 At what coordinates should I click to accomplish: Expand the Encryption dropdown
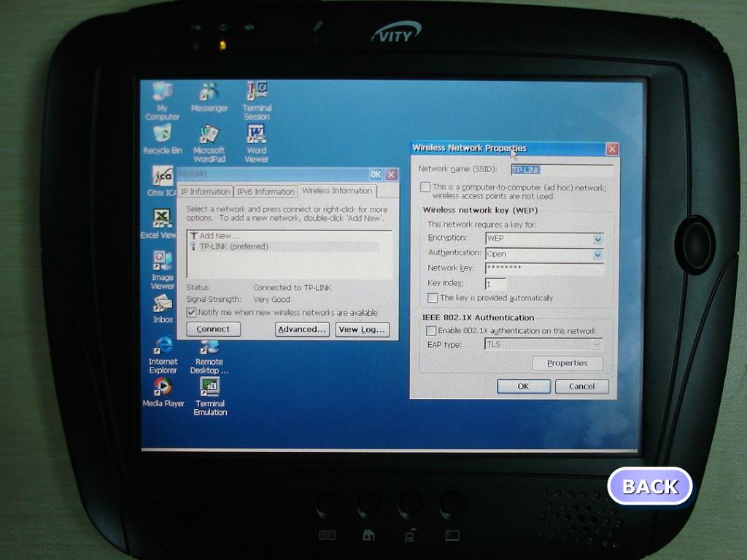[x=598, y=239]
